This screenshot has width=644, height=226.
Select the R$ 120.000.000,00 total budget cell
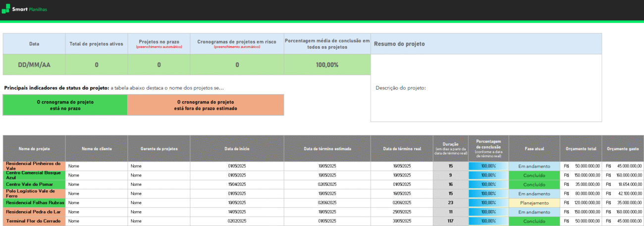(581, 203)
